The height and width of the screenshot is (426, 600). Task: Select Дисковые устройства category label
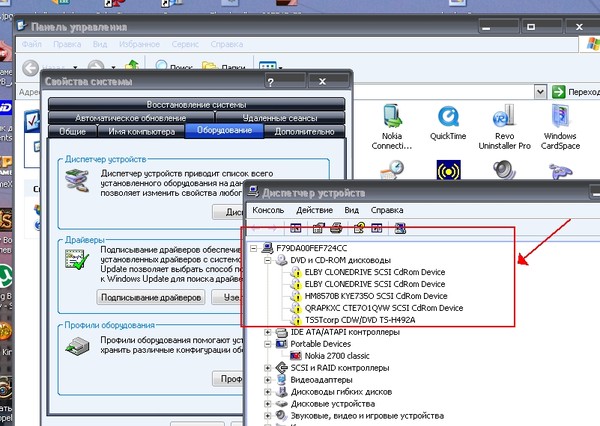pyautogui.click(x=333, y=404)
